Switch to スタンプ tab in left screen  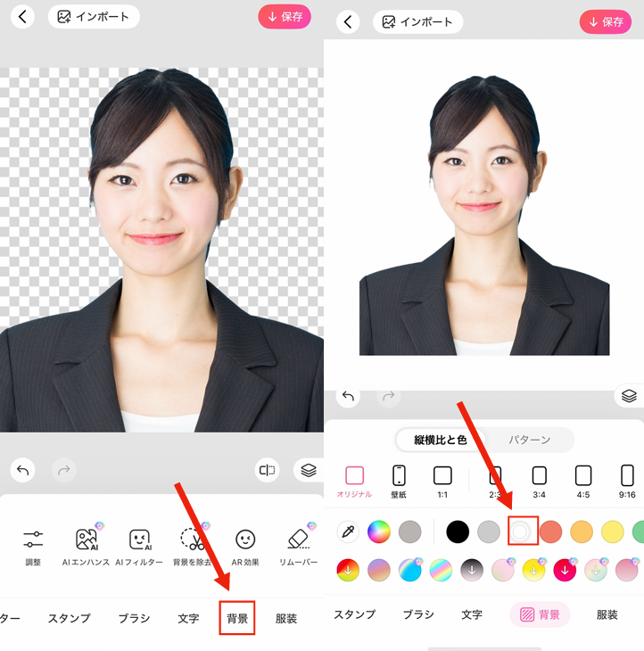click(69, 618)
